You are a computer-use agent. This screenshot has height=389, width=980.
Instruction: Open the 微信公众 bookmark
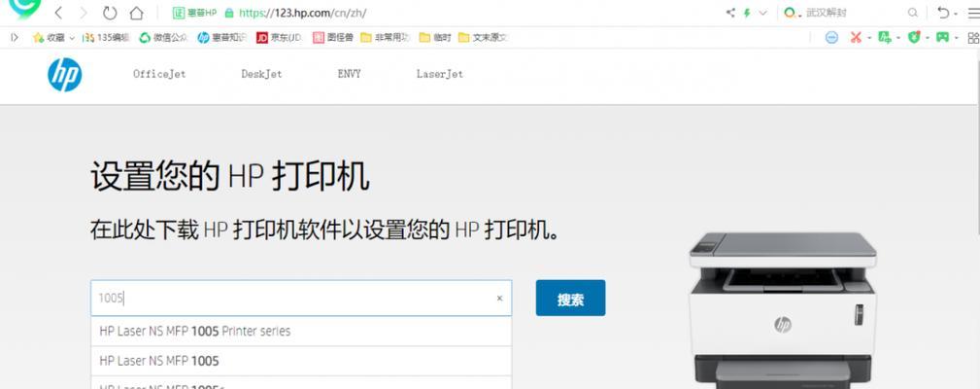click(163, 38)
